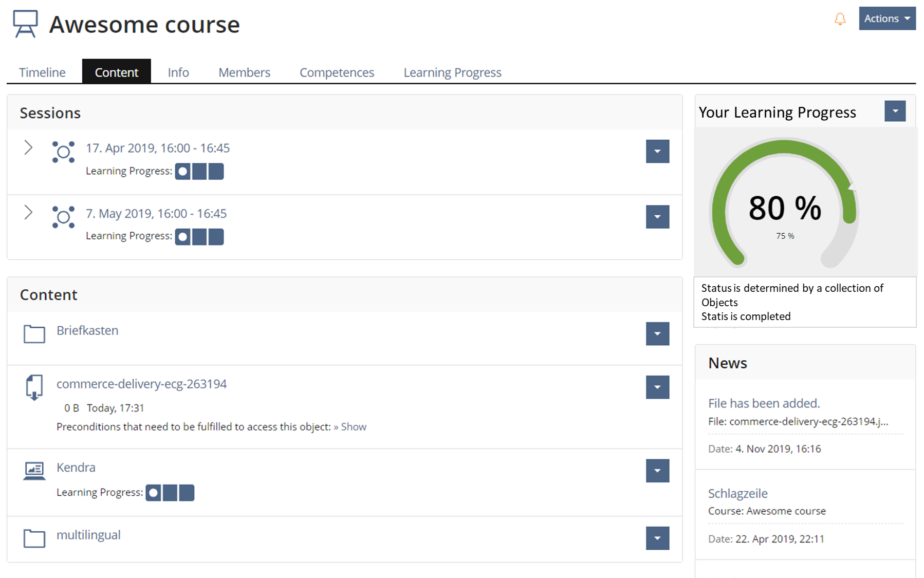Viewport: 924px width, 578px height.
Task: Open the Learning Progress tab
Action: coord(452,72)
